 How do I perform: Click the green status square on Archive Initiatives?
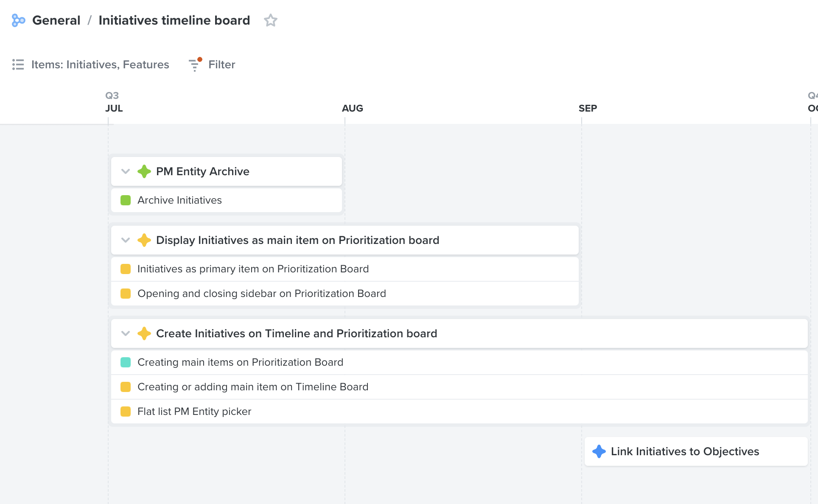click(x=126, y=200)
